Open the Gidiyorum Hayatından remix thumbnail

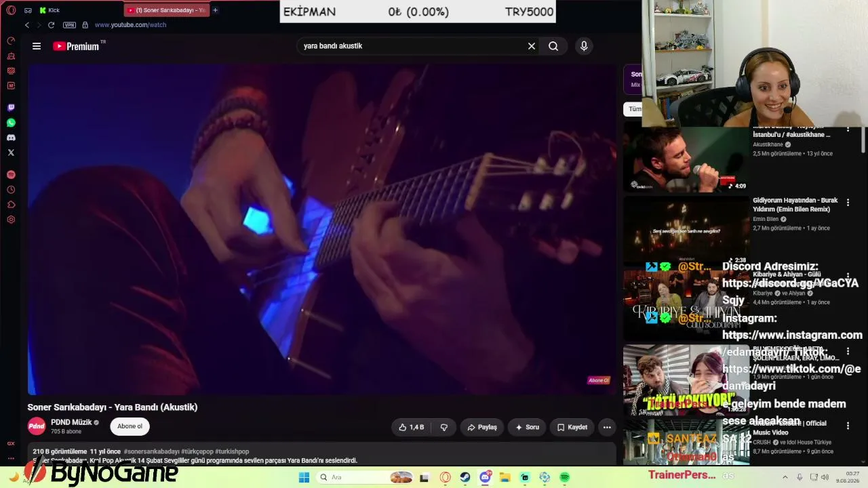tap(686, 232)
